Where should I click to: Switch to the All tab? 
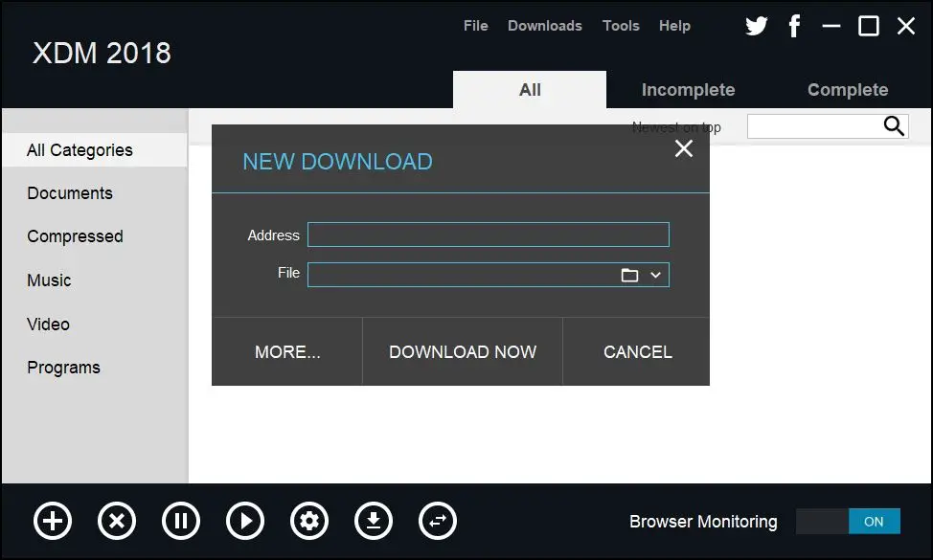530,90
